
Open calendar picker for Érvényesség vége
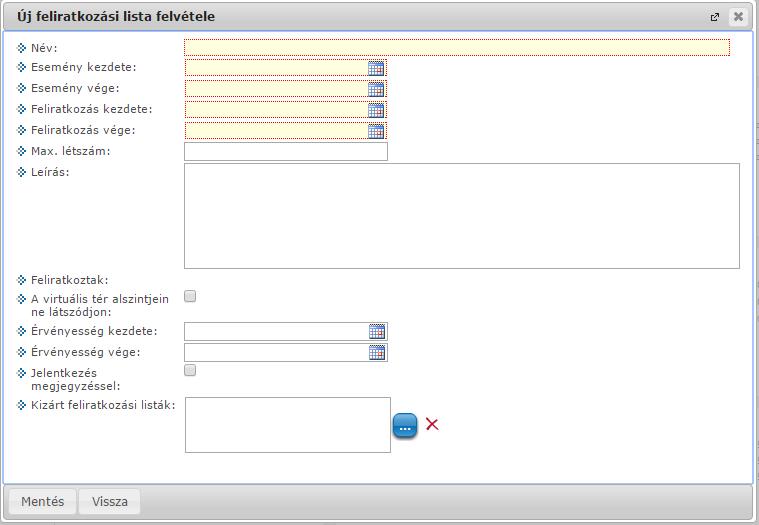pyautogui.click(x=377, y=352)
